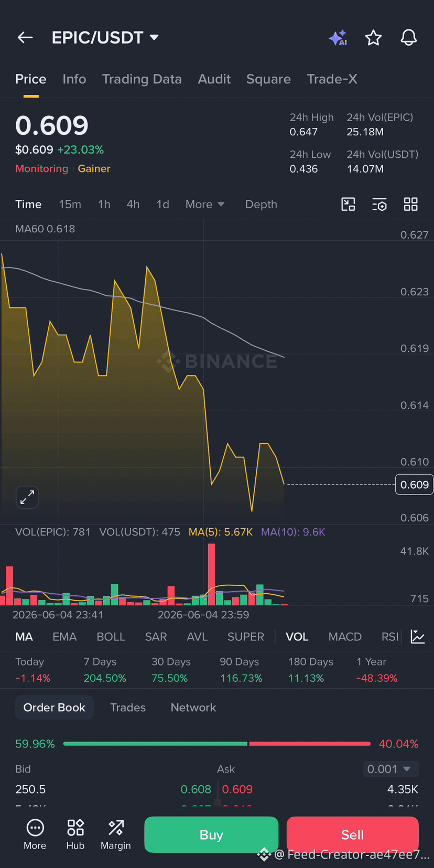Open the Trade-X tab

click(332, 79)
